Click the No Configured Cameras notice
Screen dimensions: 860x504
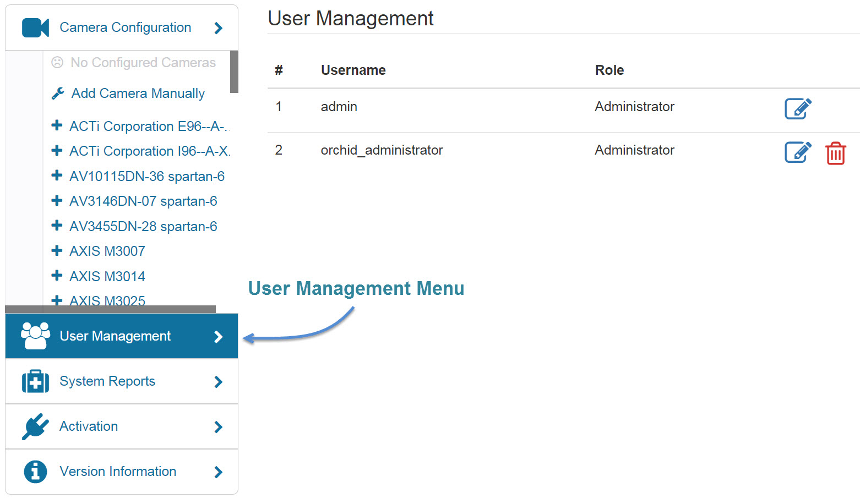134,63
